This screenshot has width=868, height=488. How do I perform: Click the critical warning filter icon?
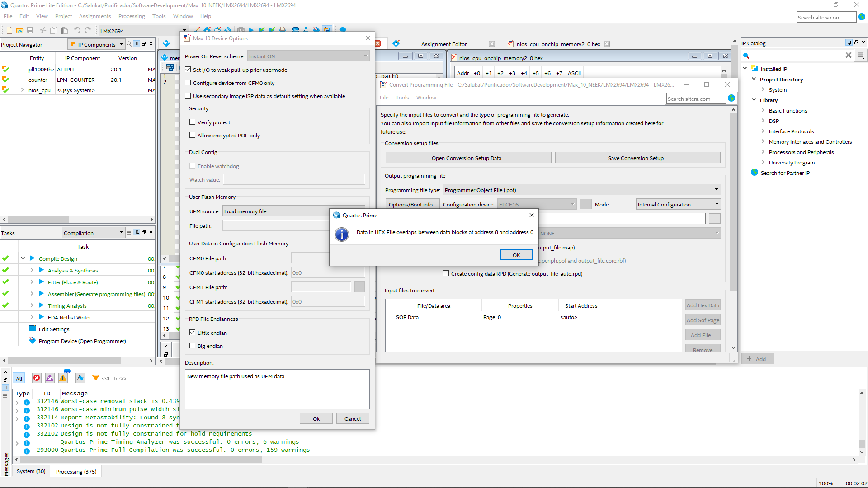(50, 378)
